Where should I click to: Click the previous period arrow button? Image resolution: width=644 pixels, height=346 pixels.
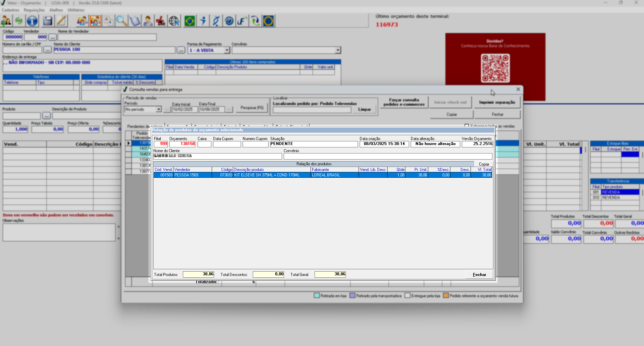pyautogui.click(x=167, y=109)
